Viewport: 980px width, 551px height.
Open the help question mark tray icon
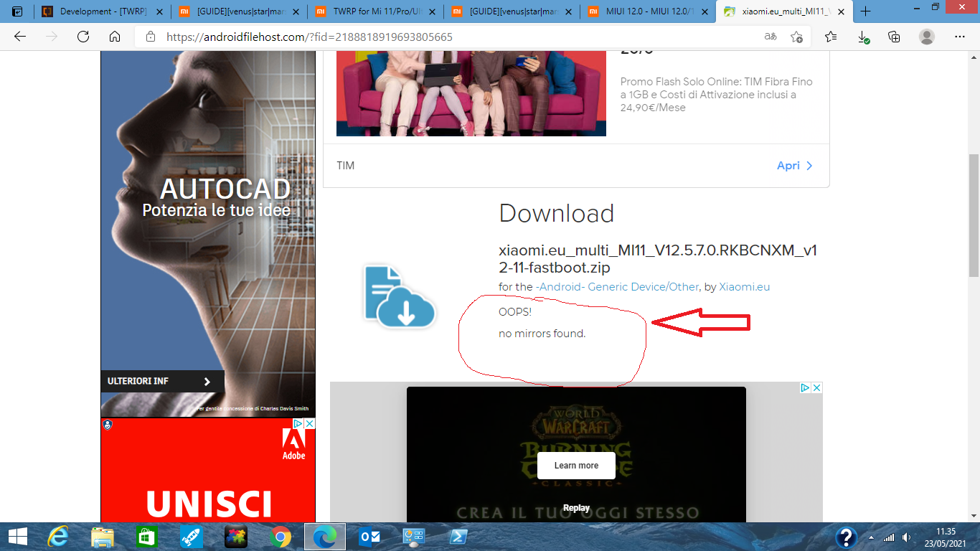tap(847, 537)
